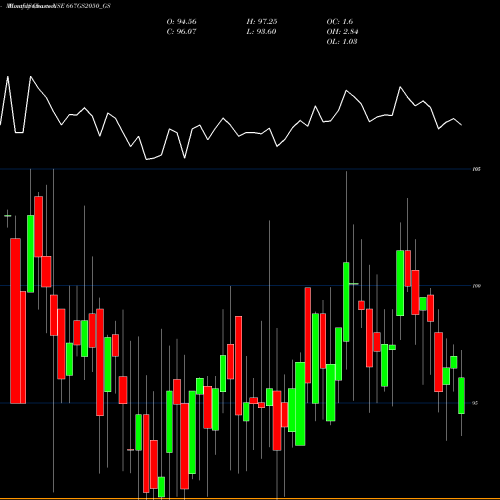This screenshot has width=500, height=500.
Task: Click the open price value O: 94.56
Action: coord(181,22)
